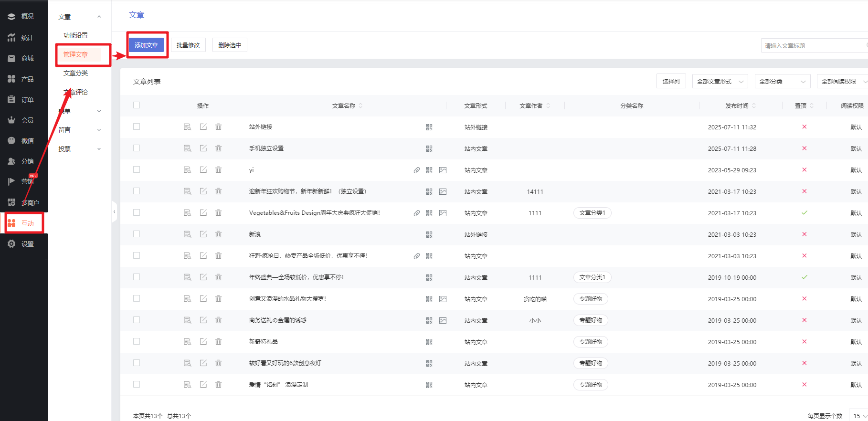Delete the article named yi via trash icon
The image size is (868, 421).
219,170
